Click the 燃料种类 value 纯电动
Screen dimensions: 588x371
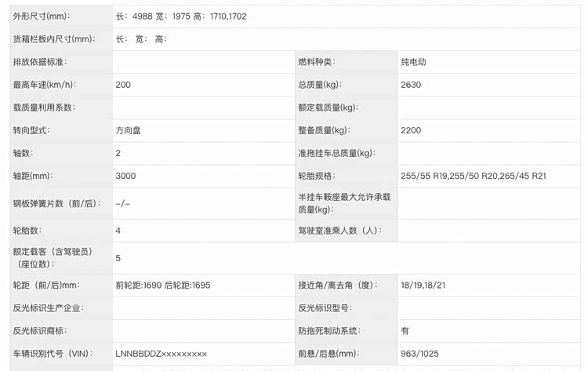point(413,61)
